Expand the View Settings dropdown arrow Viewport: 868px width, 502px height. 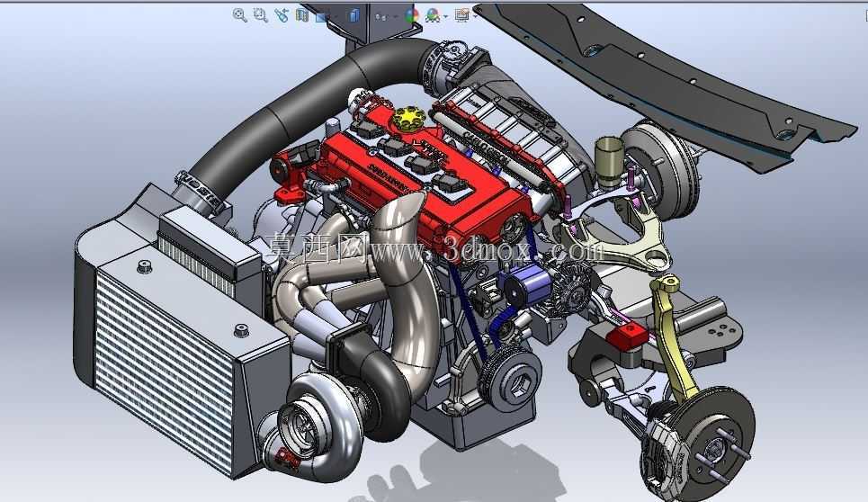click(475, 16)
